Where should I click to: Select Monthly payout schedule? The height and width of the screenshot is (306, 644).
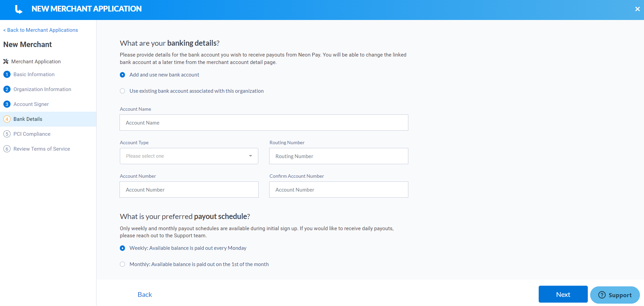point(122,264)
